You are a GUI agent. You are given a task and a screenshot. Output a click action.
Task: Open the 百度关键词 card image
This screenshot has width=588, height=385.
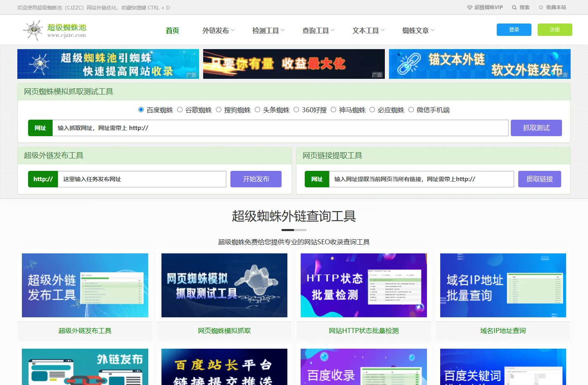pos(503,367)
